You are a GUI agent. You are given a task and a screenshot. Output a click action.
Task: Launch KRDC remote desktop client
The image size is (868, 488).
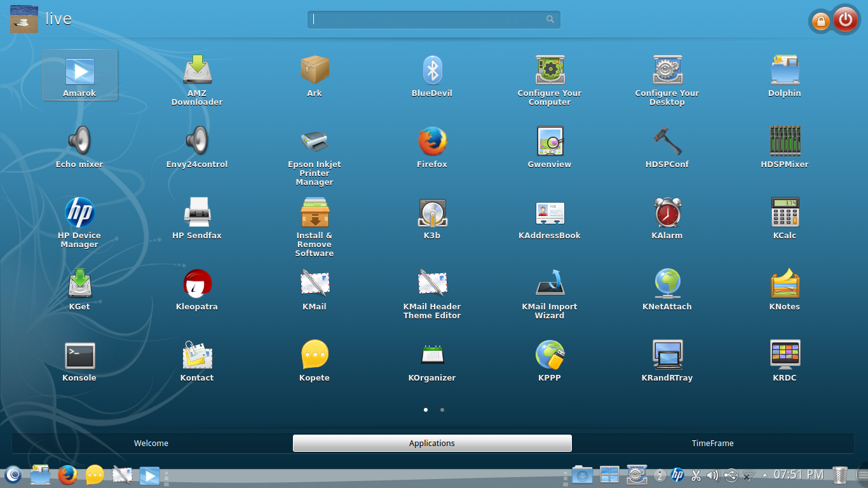[x=785, y=360]
